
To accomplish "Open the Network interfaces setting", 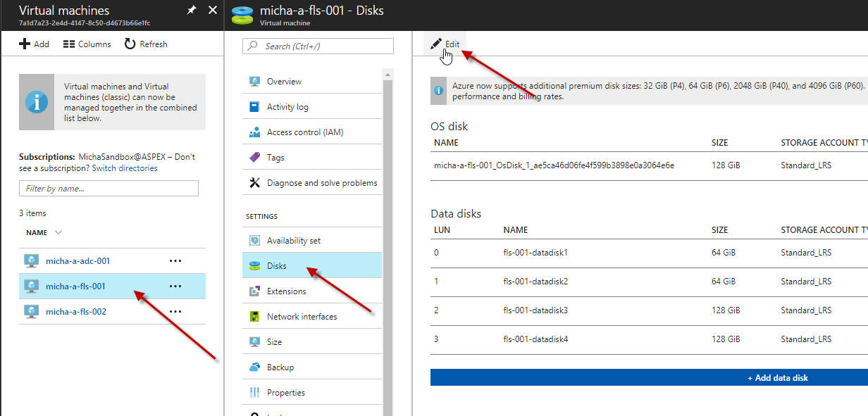I will pyautogui.click(x=312, y=317).
